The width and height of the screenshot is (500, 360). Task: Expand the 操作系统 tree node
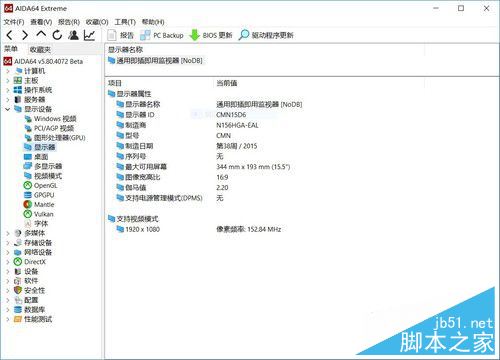(x=8, y=90)
